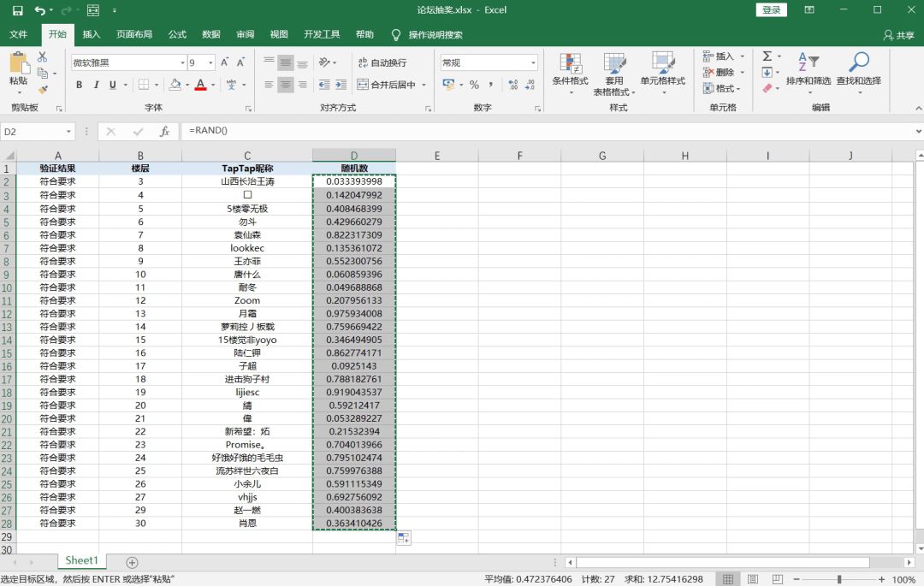Image resolution: width=924 pixels, height=586 pixels.
Task: Click Find and Select (查找和选择) magnifier
Action: (x=859, y=69)
